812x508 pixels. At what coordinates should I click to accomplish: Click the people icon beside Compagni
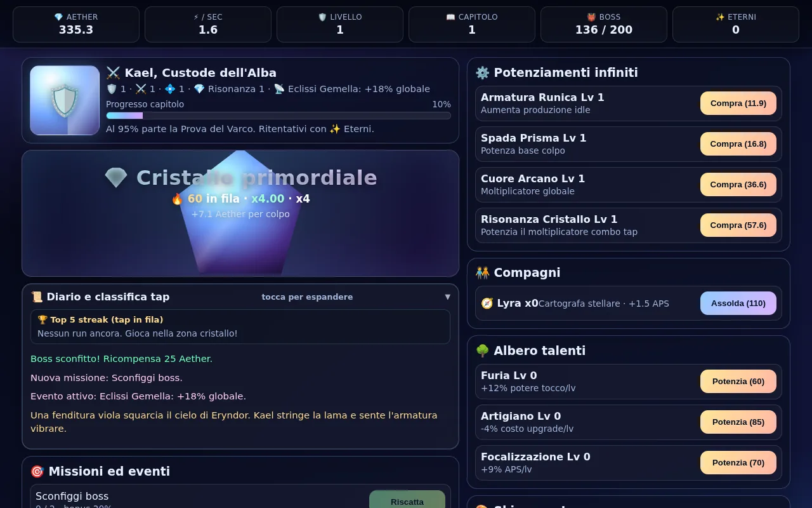coord(483,272)
